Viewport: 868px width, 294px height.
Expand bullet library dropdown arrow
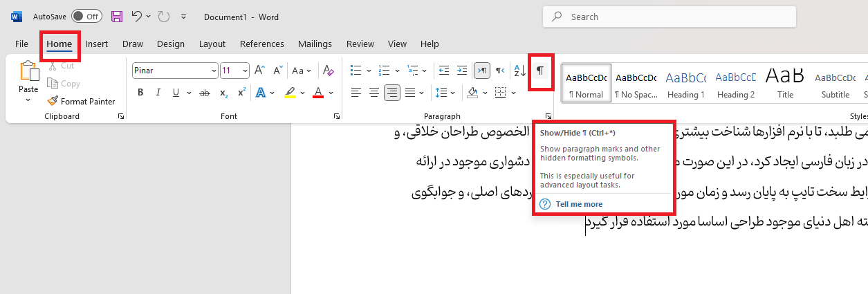[x=369, y=71]
